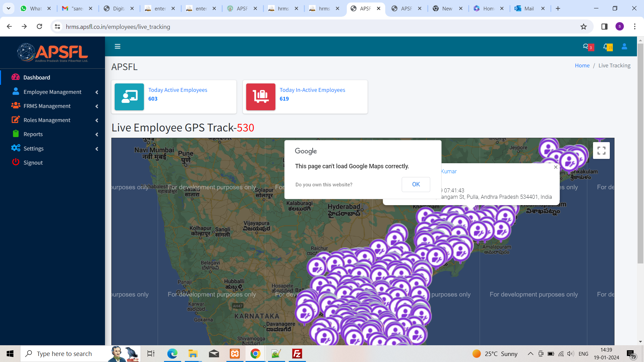Open Chrome three-dot menu
Image resolution: width=644 pixels, height=362 pixels.
pyautogui.click(x=635, y=26)
